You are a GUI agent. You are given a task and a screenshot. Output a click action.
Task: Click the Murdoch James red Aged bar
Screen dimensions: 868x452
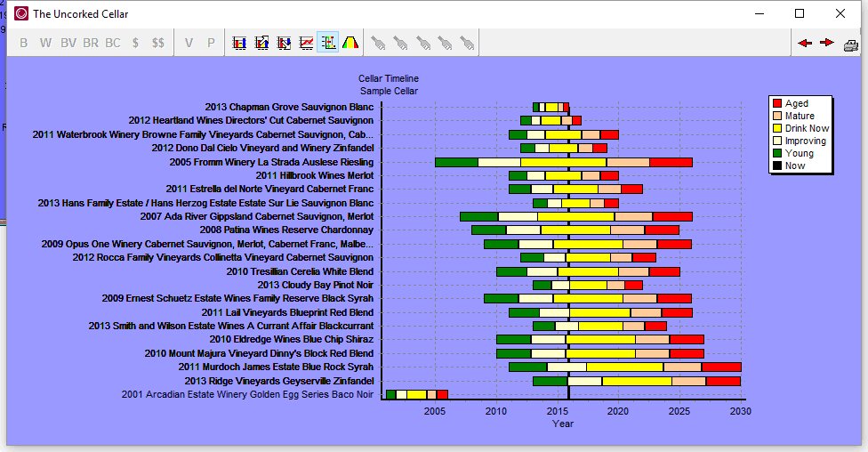pos(721,367)
